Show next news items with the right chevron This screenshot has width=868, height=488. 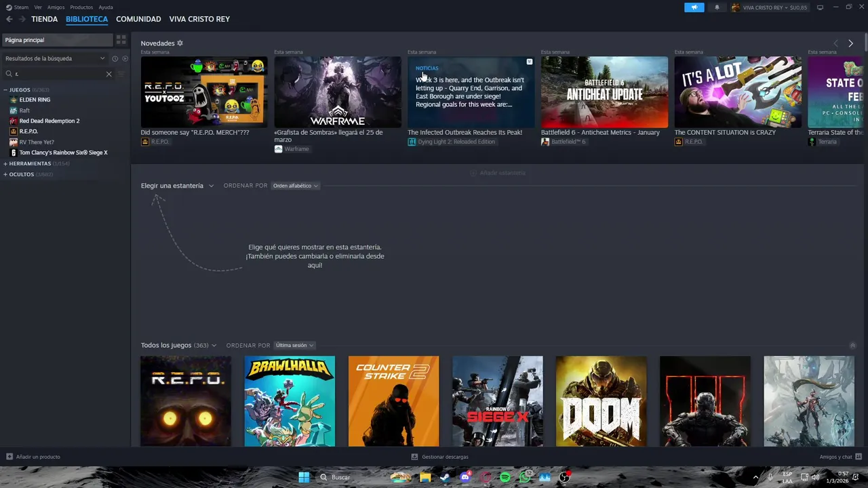pyautogui.click(x=850, y=43)
